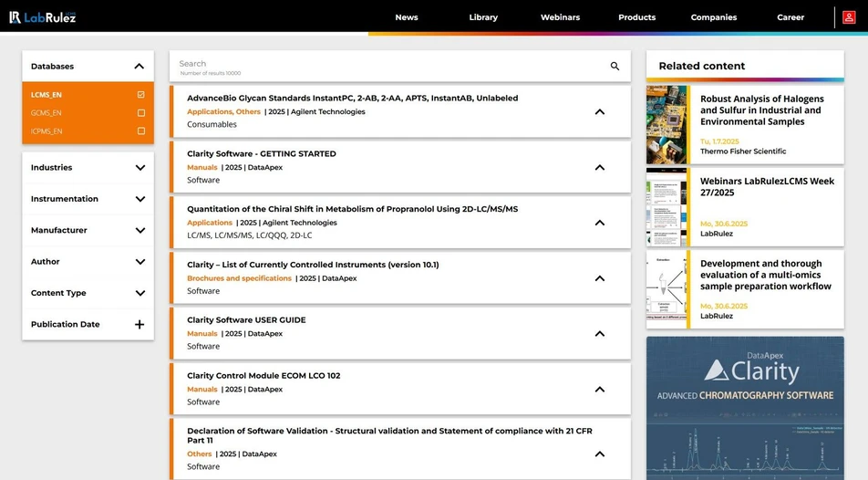Check the ICPMS_EN database checkbox
This screenshot has width=868, height=480.
(141, 131)
